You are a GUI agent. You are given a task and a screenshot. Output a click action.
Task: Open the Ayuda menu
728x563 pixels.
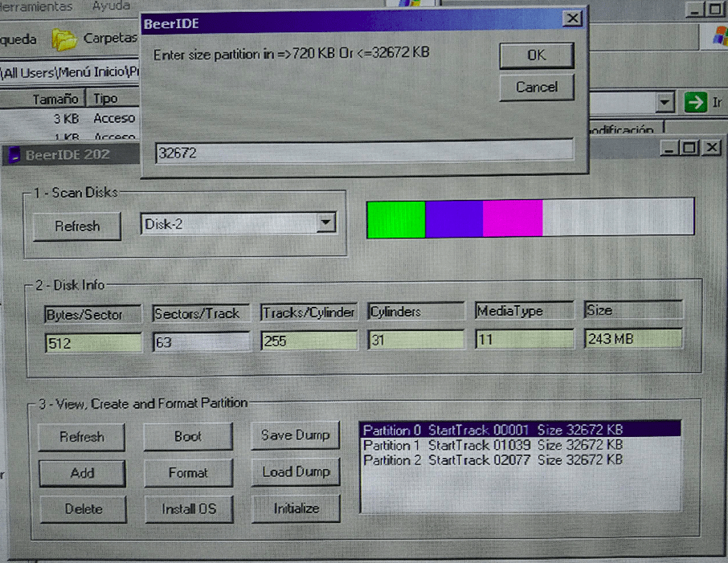(111, 6)
